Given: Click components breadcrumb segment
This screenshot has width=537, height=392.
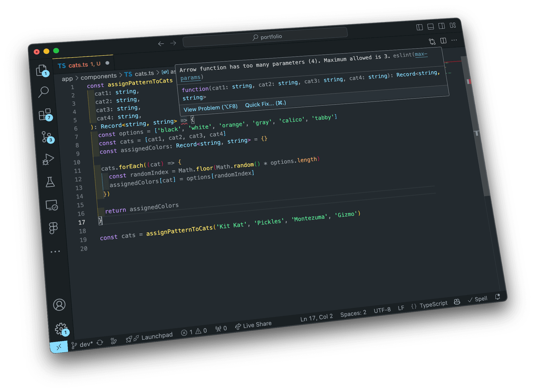Looking at the screenshot, I should pos(98,77).
